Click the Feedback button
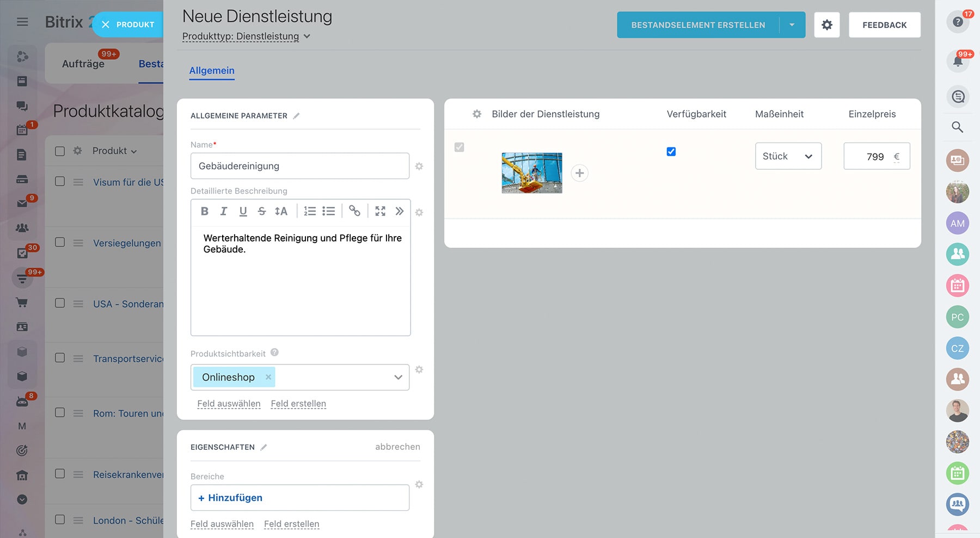 point(884,25)
